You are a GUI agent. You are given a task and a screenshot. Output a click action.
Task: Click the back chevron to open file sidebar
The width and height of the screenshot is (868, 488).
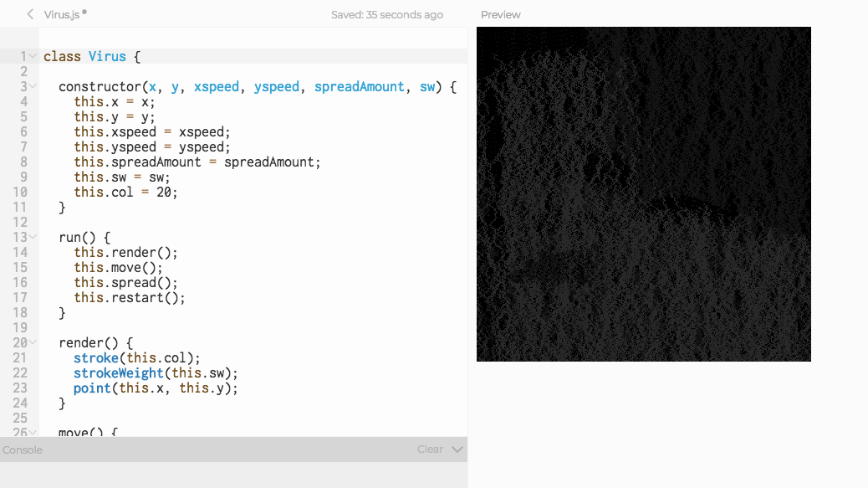[x=30, y=14]
